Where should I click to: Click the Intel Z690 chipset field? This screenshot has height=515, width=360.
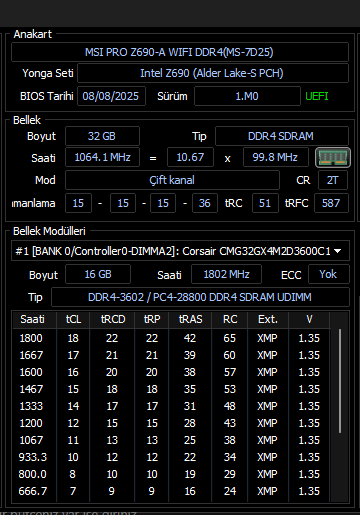click(x=213, y=73)
